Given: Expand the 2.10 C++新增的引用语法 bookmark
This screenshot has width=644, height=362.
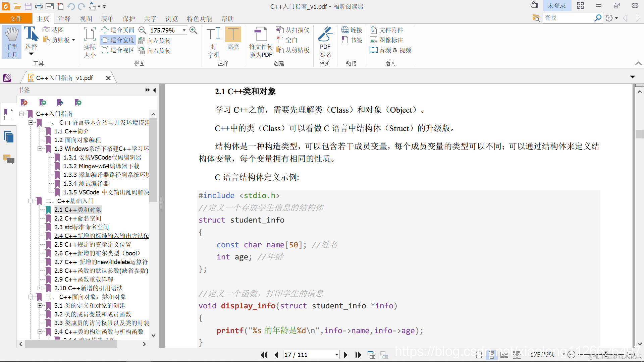Looking at the screenshot, I should (x=40, y=288).
